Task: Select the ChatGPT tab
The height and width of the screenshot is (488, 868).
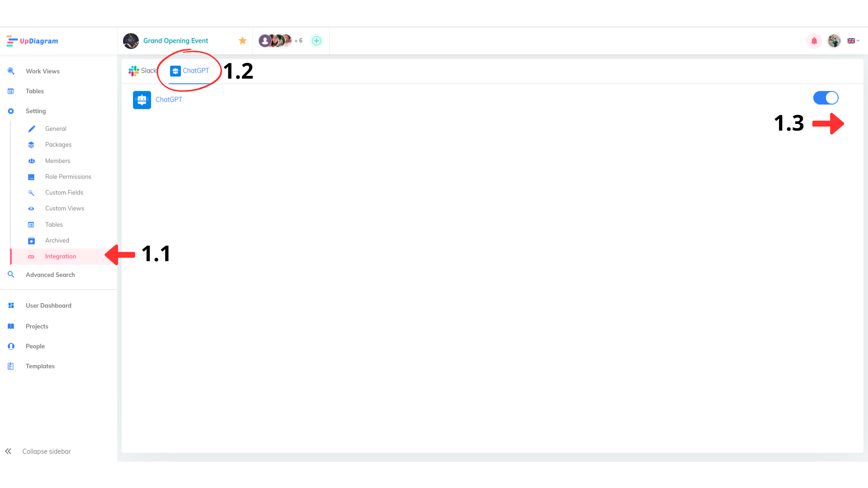Action: point(189,70)
